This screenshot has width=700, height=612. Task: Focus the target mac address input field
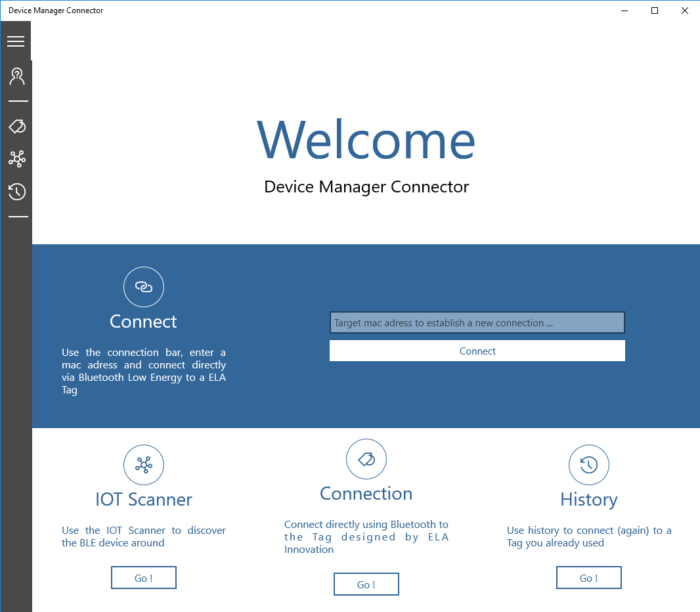click(x=477, y=322)
